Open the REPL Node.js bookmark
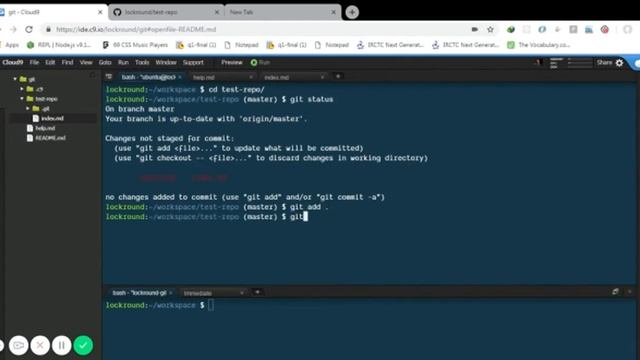This screenshot has height=360, width=640. pos(59,45)
